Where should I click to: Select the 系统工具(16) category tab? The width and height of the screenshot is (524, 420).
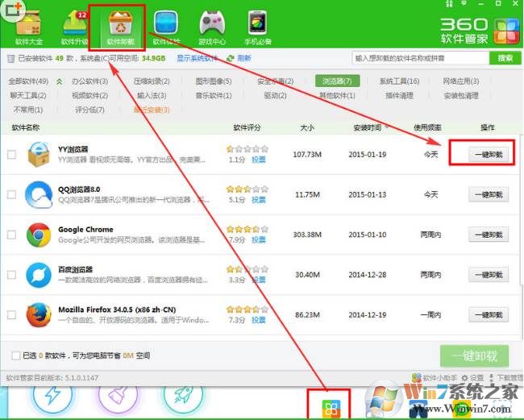tap(399, 81)
